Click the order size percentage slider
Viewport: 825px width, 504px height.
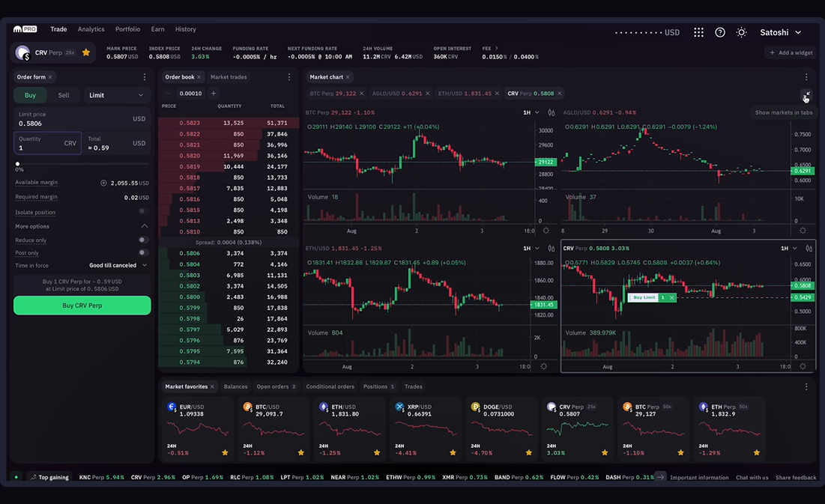click(x=82, y=164)
